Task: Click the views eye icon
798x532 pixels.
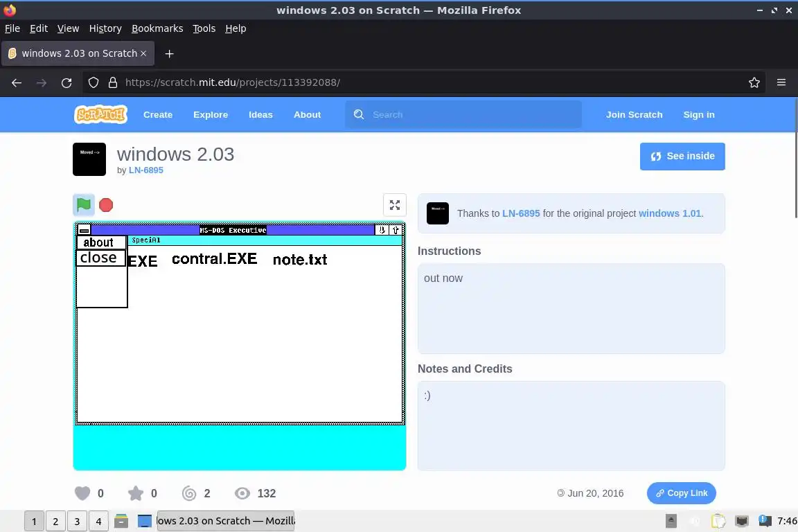Action: click(x=242, y=493)
